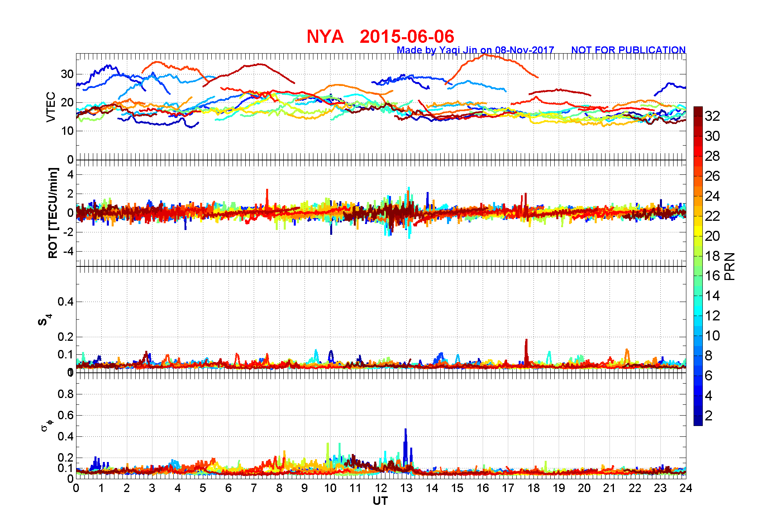Click the σφ axis tick 0.6
This screenshot has height=532, width=762.
click(x=66, y=415)
